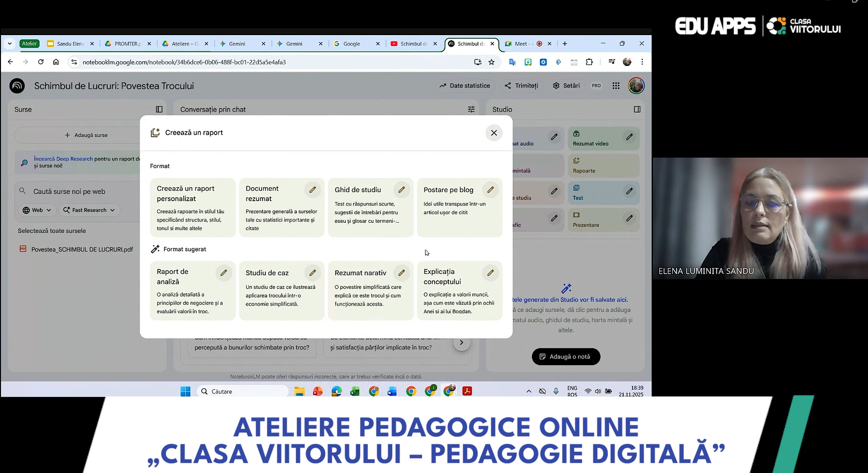Open the Windows Start menu

point(186,392)
